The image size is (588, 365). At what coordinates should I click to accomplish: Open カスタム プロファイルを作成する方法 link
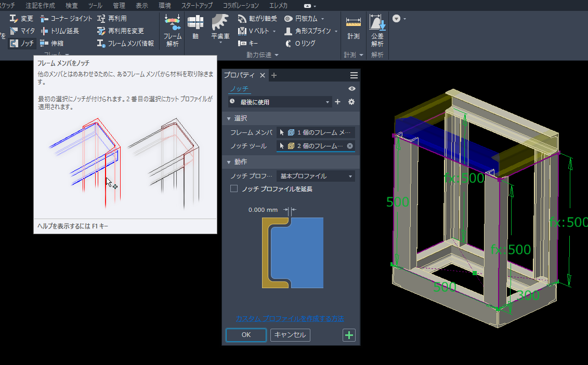tap(290, 318)
